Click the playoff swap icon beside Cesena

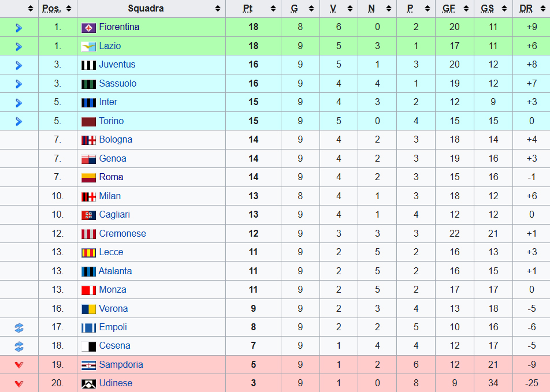tap(19, 346)
